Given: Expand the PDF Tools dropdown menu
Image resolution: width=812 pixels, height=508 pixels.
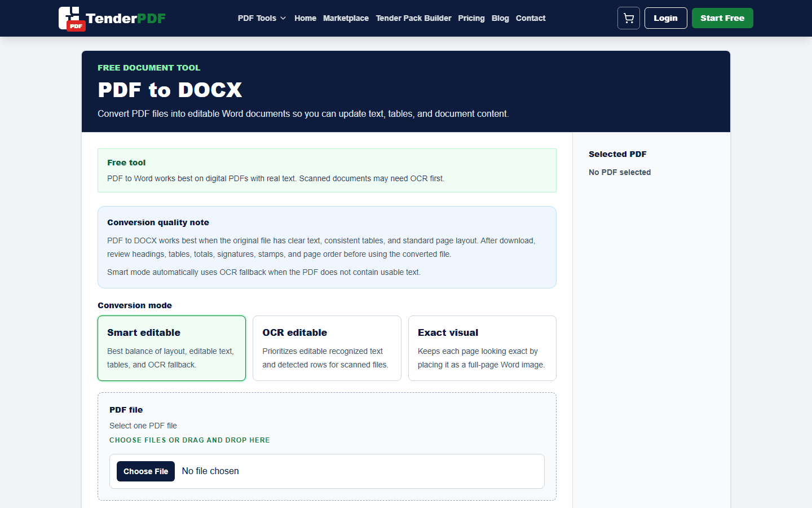Looking at the screenshot, I should [x=262, y=18].
